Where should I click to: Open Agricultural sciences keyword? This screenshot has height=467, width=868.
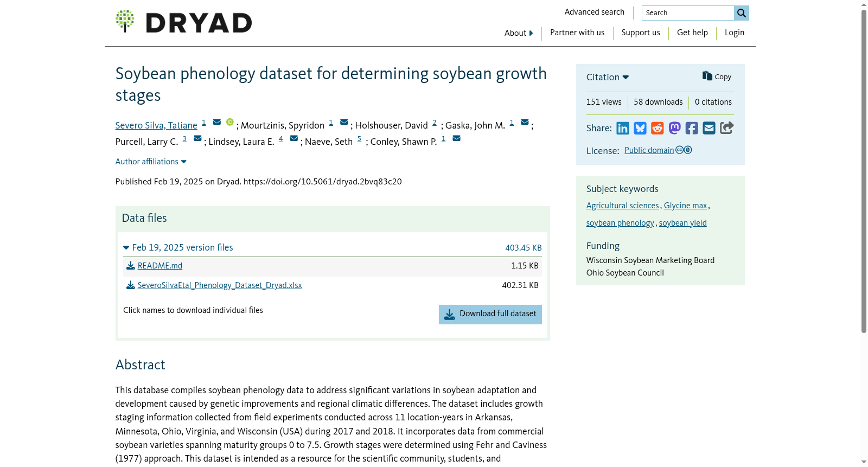(x=622, y=206)
